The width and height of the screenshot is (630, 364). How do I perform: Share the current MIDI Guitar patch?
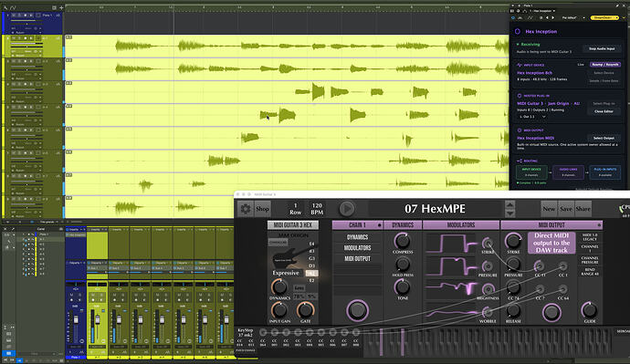pos(583,209)
